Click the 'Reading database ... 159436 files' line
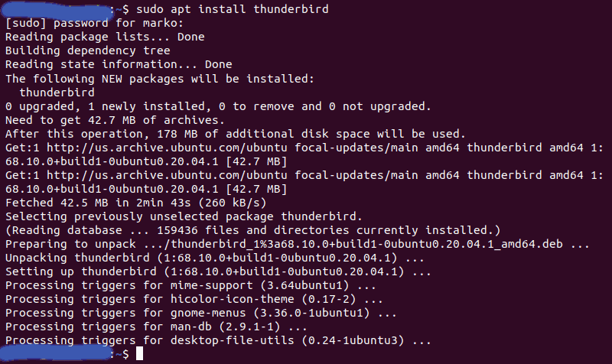The width and height of the screenshot is (612, 364). click(252, 230)
